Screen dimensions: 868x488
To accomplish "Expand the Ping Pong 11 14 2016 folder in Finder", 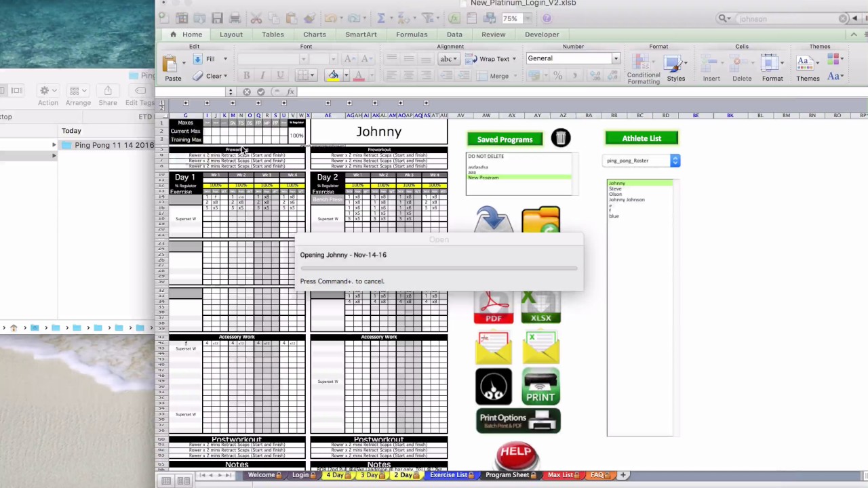I will point(54,145).
